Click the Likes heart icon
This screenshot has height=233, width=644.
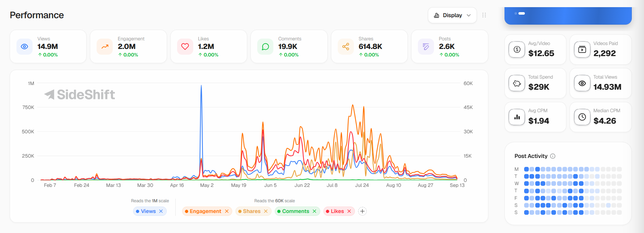pyautogui.click(x=185, y=46)
